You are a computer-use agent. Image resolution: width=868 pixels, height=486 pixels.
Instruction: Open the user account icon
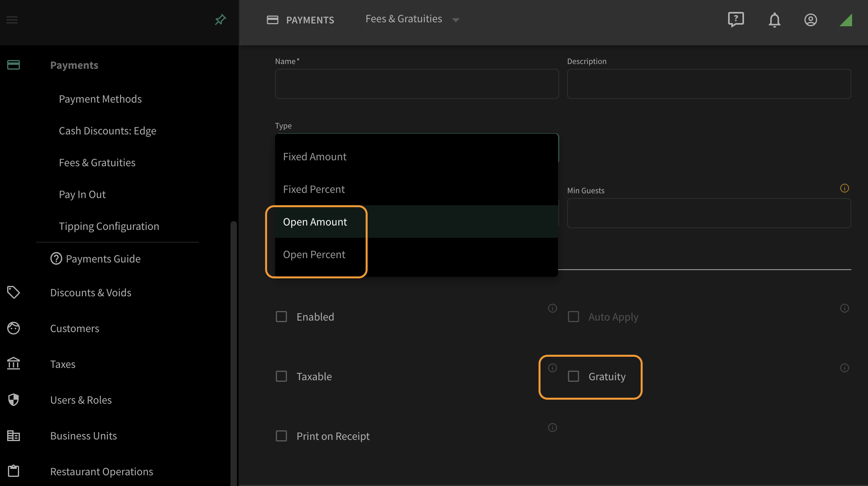pyautogui.click(x=811, y=20)
